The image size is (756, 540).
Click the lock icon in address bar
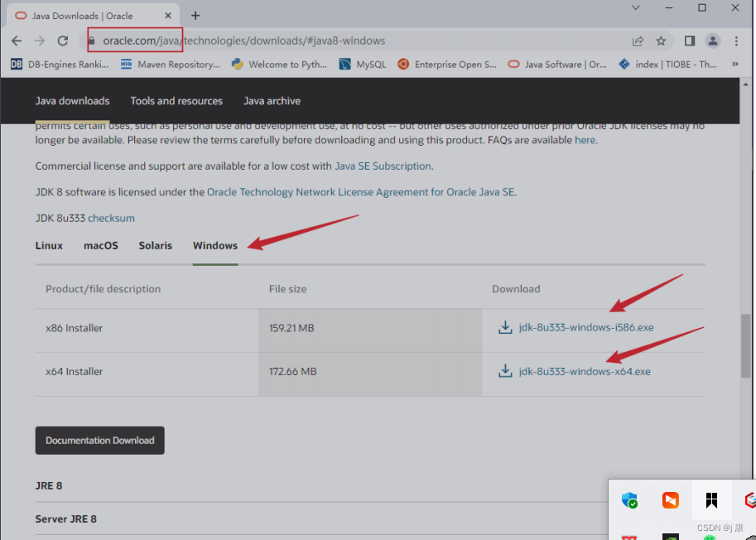coord(92,41)
